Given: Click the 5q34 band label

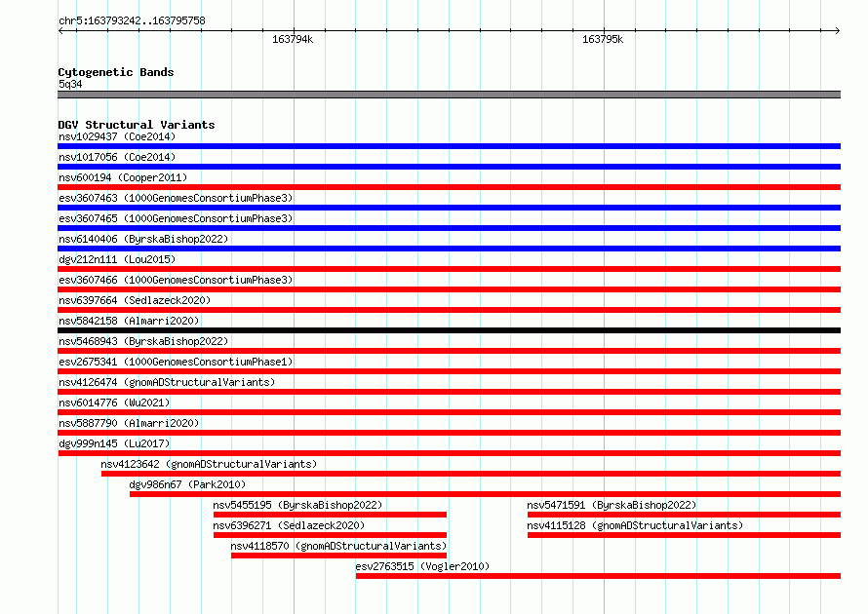Looking at the screenshot, I should (70, 84).
